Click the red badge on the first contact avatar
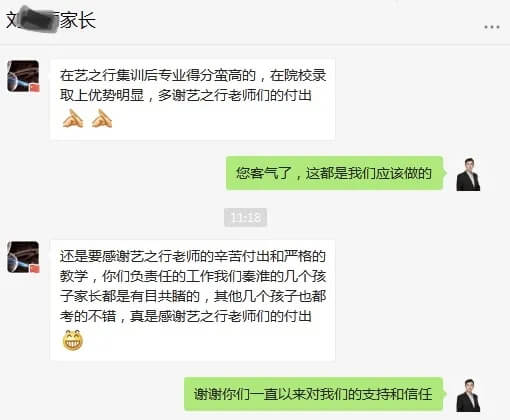Screen dimensions: 510x420 [35, 88]
